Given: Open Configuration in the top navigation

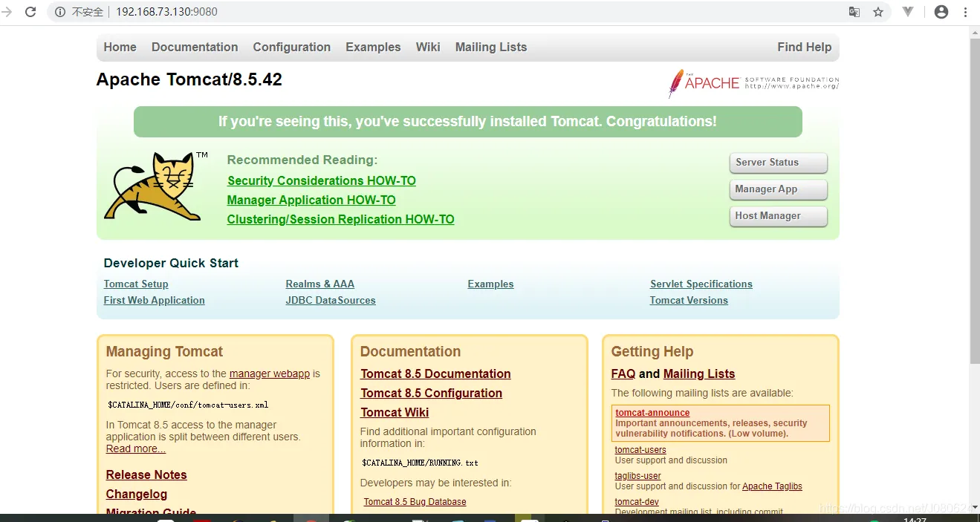Looking at the screenshot, I should 291,47.
